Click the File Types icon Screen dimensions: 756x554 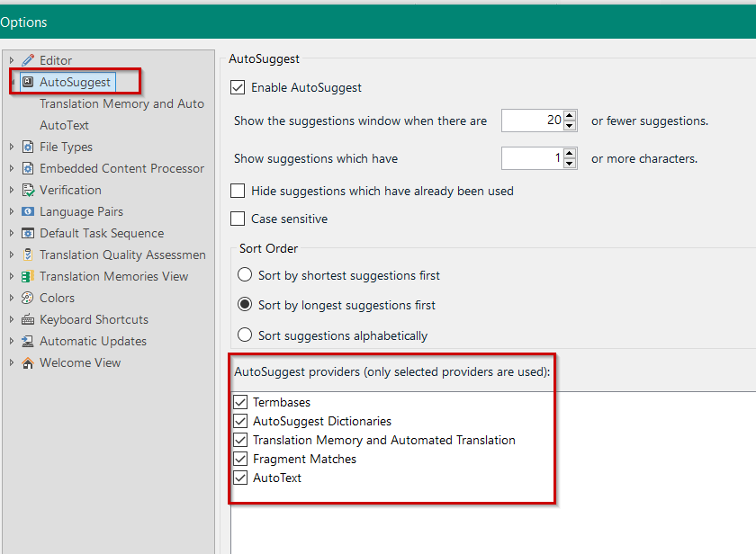(x=28, y=147)
